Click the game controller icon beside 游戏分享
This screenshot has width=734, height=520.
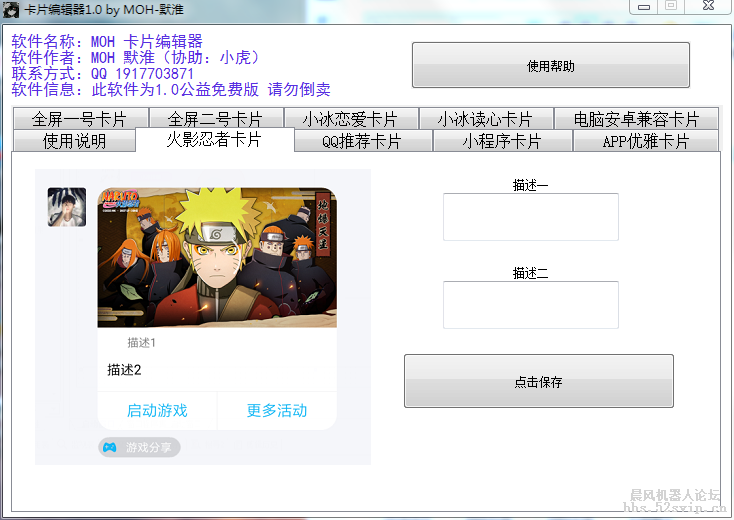110,447
